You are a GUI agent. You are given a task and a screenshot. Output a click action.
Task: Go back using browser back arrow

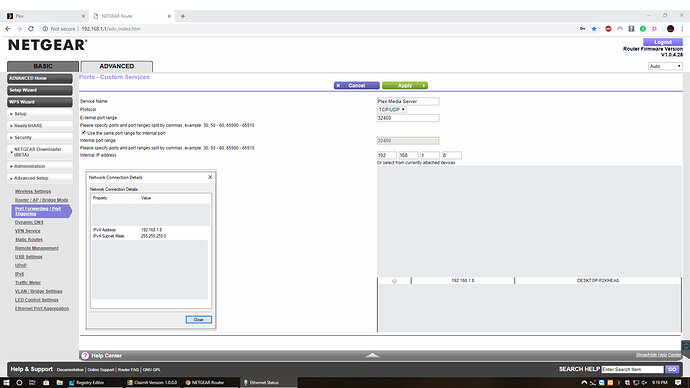(8, 29)
